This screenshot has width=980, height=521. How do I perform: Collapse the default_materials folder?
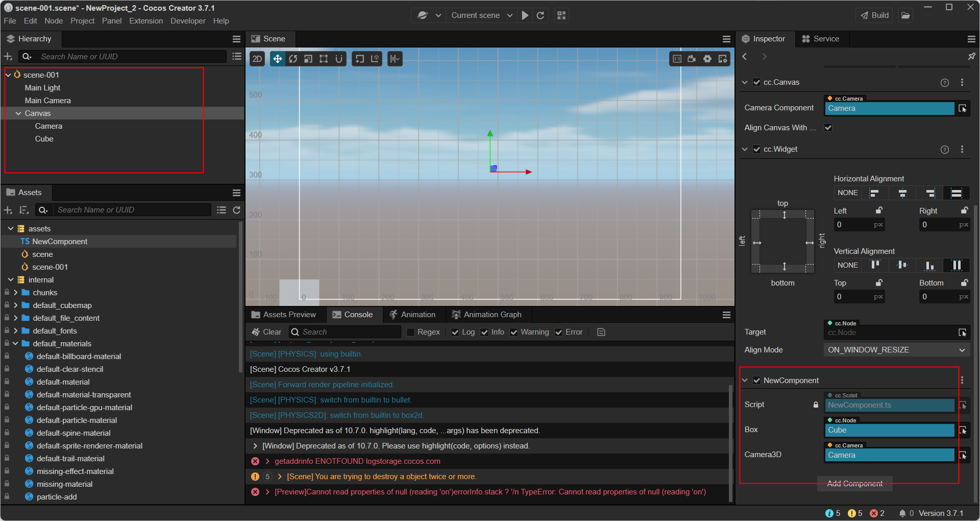[16, 344]
